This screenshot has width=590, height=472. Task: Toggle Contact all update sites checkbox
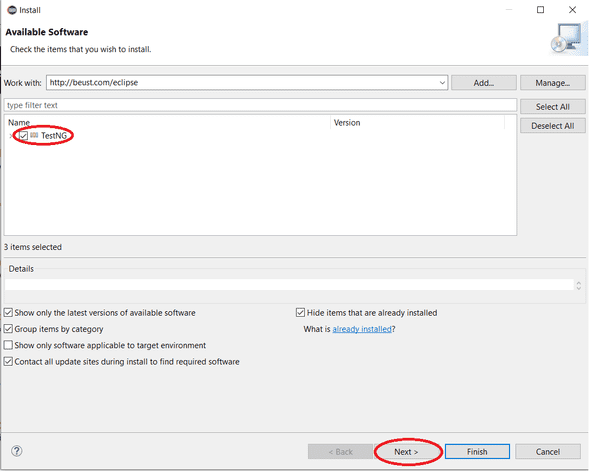[x=8, y=362]
